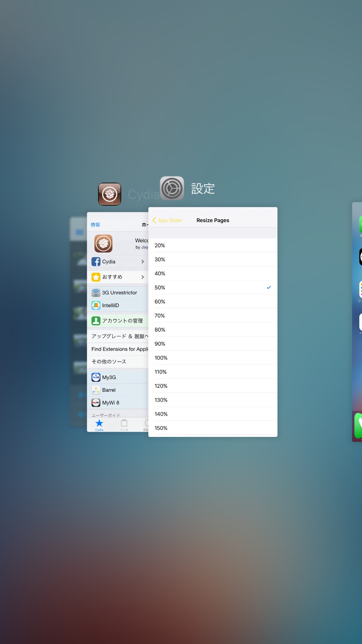The image size is (362, 644).
Task: Open the おすすめ row chevron
Action: (143, 277)
